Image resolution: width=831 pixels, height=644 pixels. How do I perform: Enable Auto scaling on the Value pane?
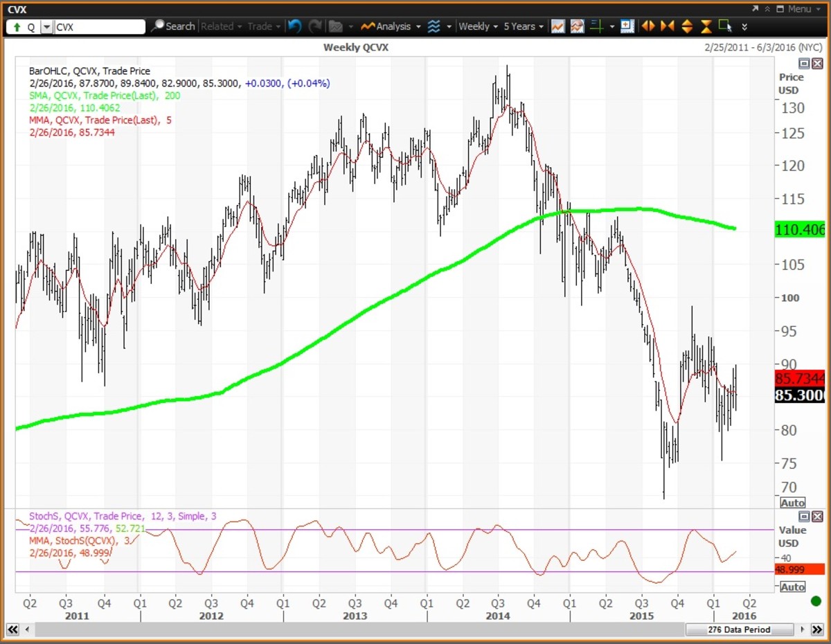tap(792, 587)
